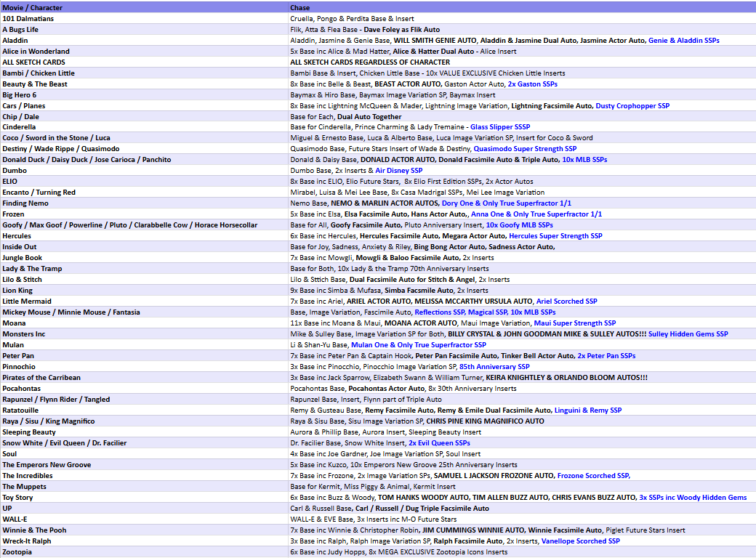Image resolution: width=756 pixels, height=558 pixels.
Task: Select the "Big Hero 6" movie cell
Action: coord(20,95)
